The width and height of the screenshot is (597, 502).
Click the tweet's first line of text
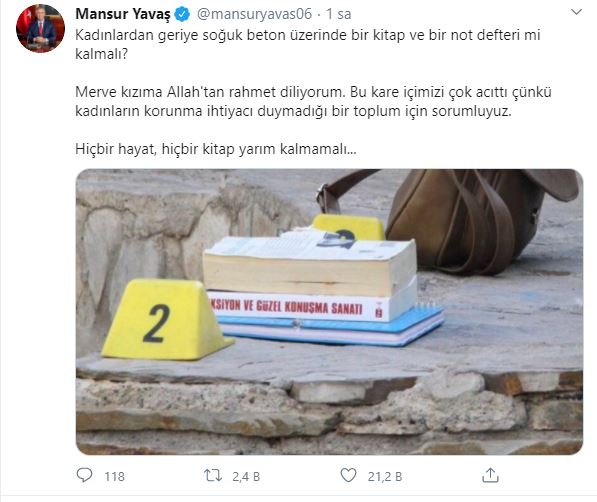(308, 35)
